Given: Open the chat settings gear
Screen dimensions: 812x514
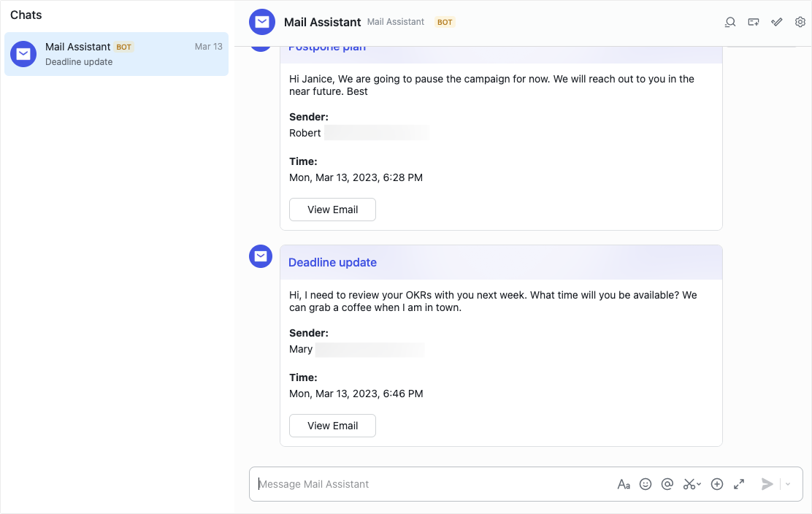Looking at the screenshot, I should tap(800, 22).
